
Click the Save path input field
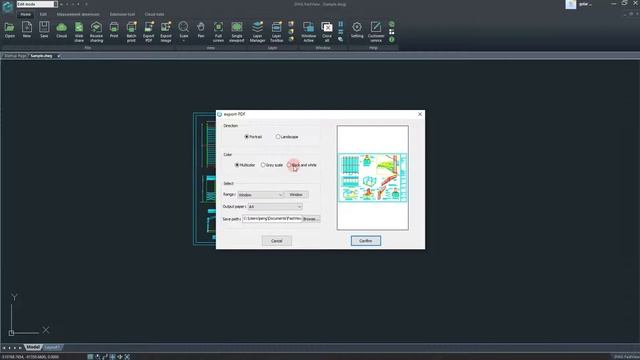pos(273,219)
